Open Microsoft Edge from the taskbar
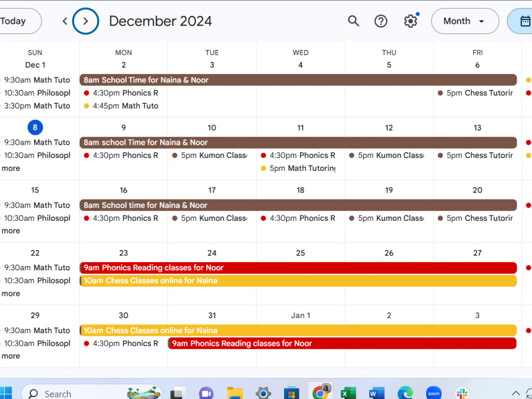This screenshot has height=399, width=532. [405, 394]
